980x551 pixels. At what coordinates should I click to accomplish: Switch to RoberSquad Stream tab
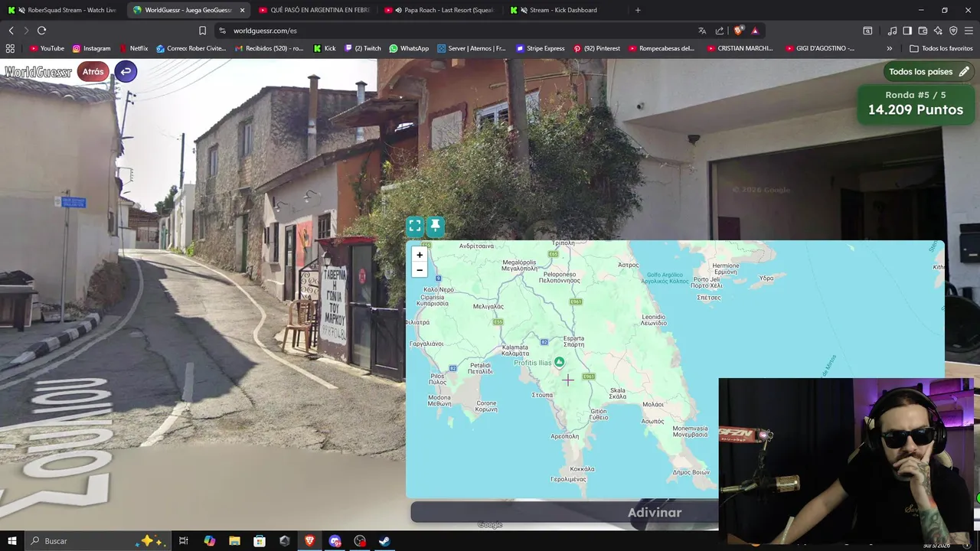63,10
